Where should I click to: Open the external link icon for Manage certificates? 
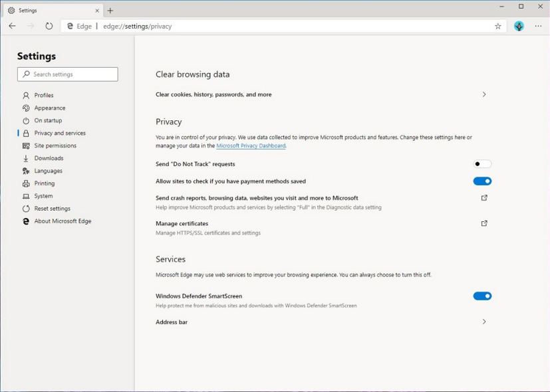(x=484, y=223)
